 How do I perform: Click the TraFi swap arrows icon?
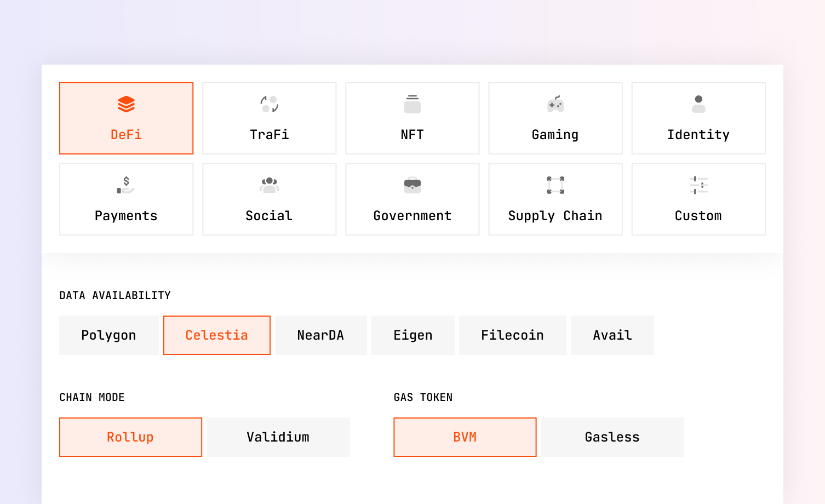click(x=269, y=104)
